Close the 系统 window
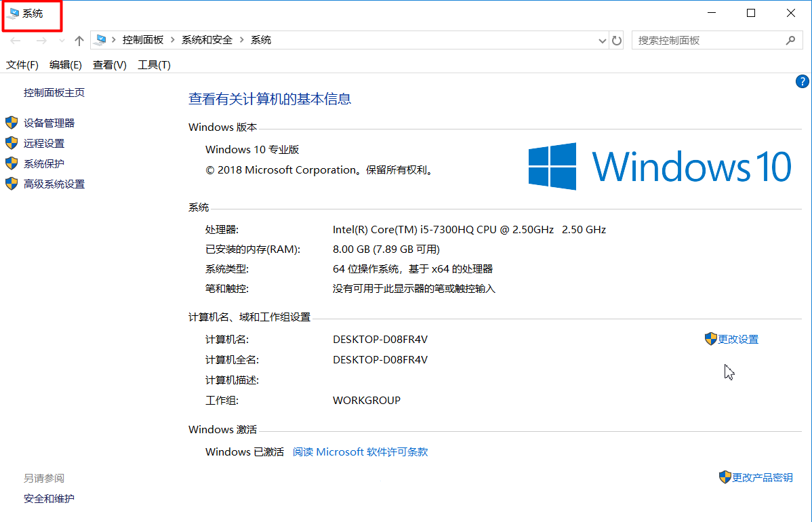This screenshot has height=522, width=812. tap(791, 13)
